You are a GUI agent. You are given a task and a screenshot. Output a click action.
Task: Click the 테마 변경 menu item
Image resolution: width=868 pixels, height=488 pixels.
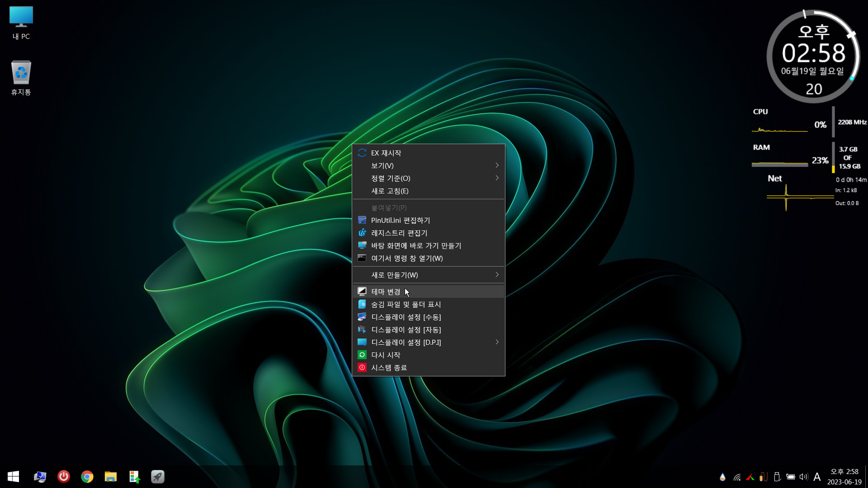pyautogui.click(x=429, y=291)
